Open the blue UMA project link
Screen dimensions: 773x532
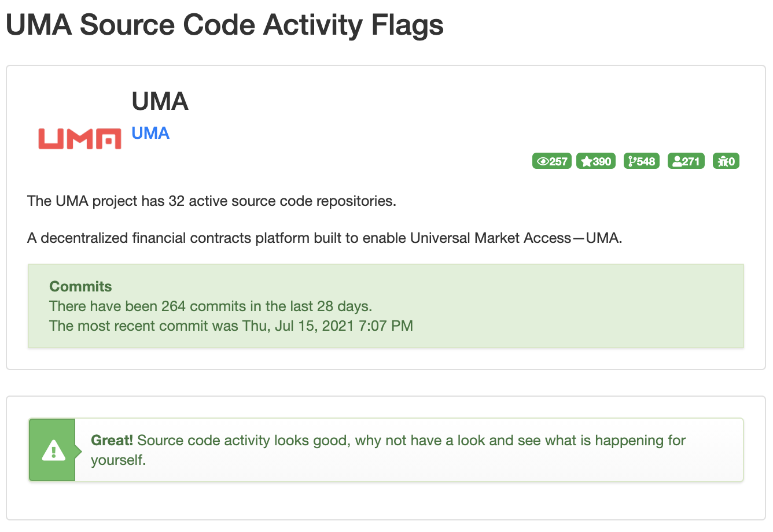point(150,133)
